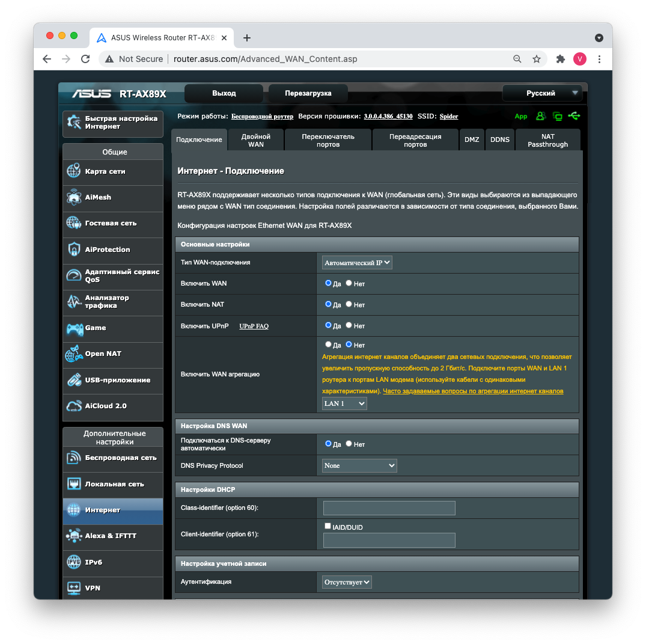Viewport: 646px width, 644px height.
Task: Click the AiMesh sidebar icon
Action: coord(74,197)
